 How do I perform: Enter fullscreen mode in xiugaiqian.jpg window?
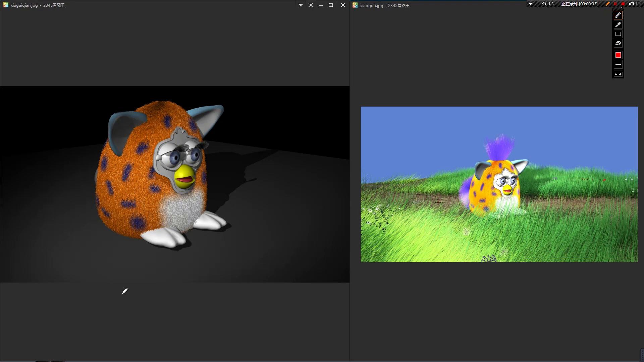click(x=311, y=5)
